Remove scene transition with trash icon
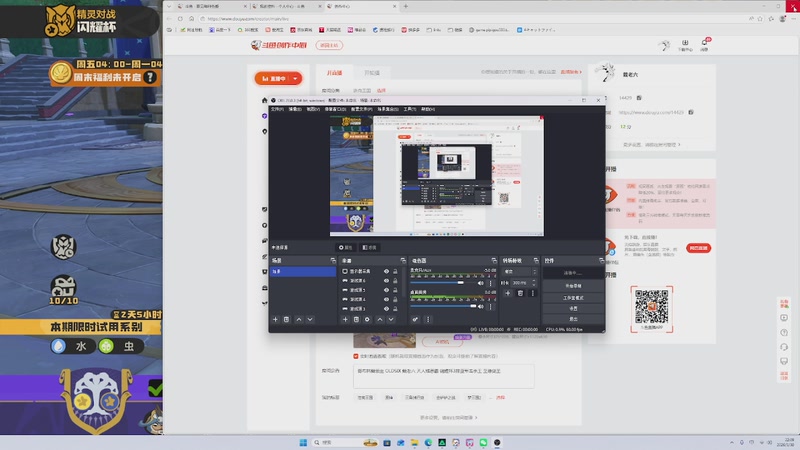The width and height of the screenshot is (800, 450). click(x=520, y=293)
